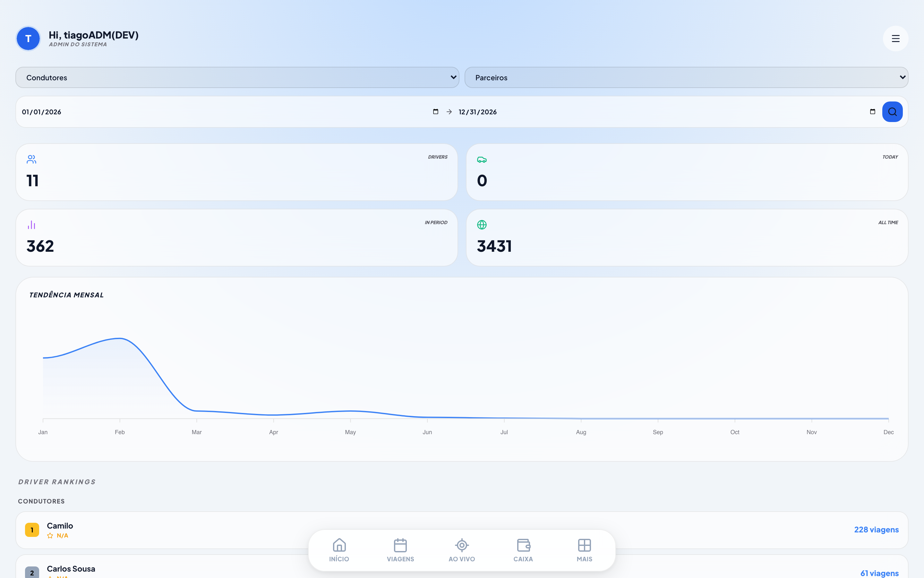Click the CAIXA wallet icon

click(x=523, y=545)
